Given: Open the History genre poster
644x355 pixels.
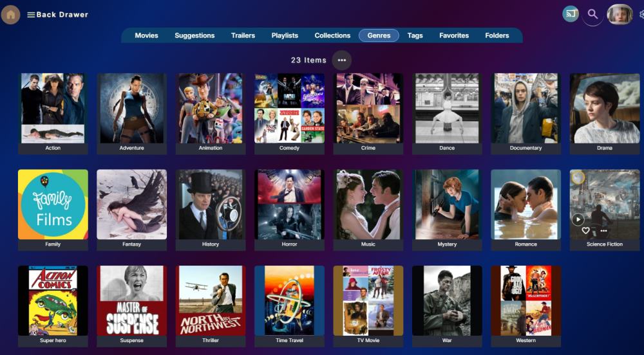Looking at the screenshot, I should [x=211, y=204].
